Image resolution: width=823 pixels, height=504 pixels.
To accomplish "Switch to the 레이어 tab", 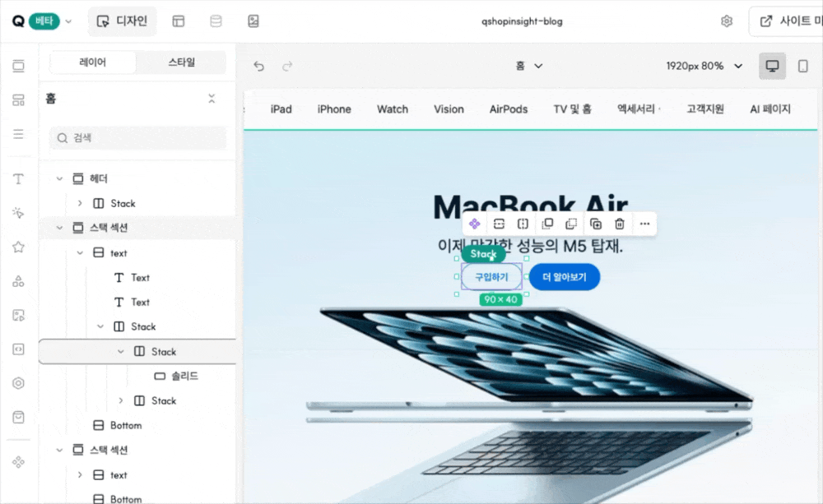I will pos(92,62).
